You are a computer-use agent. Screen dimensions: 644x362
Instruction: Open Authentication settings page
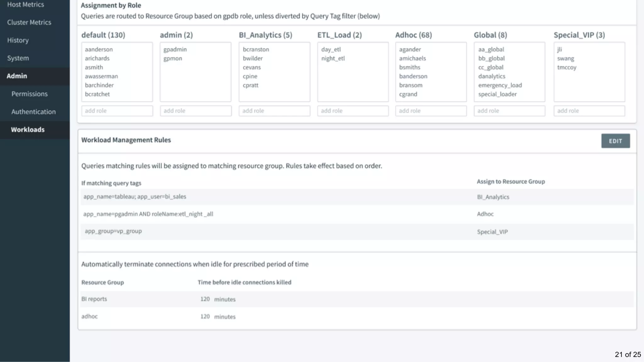point(33,112)
